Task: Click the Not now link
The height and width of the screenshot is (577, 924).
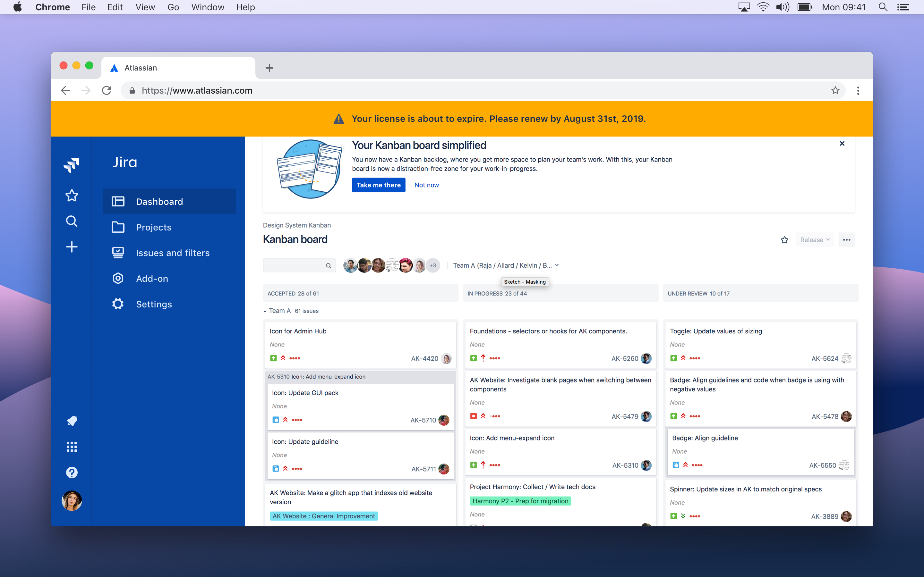Action: [x=426, y=185]
